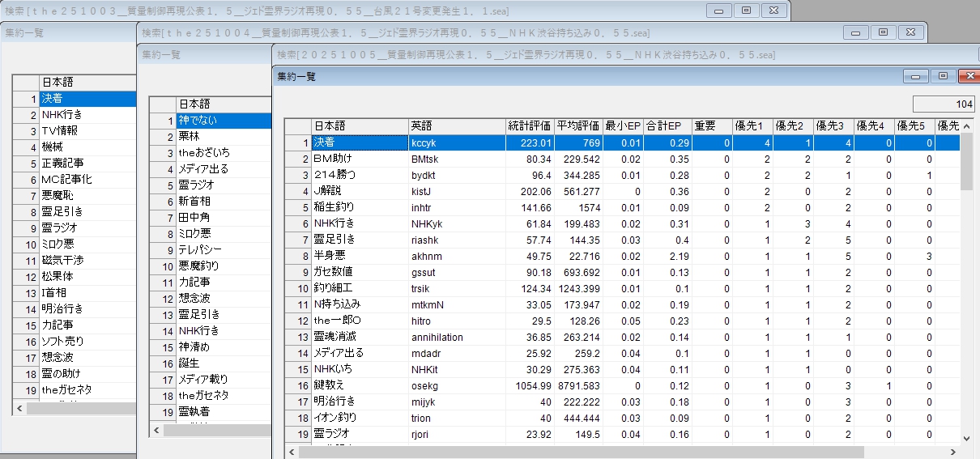980x459 pixels.
Task: Sort by the 統計評価 column header
Action: pyautogui.click(x=530, y=125)
